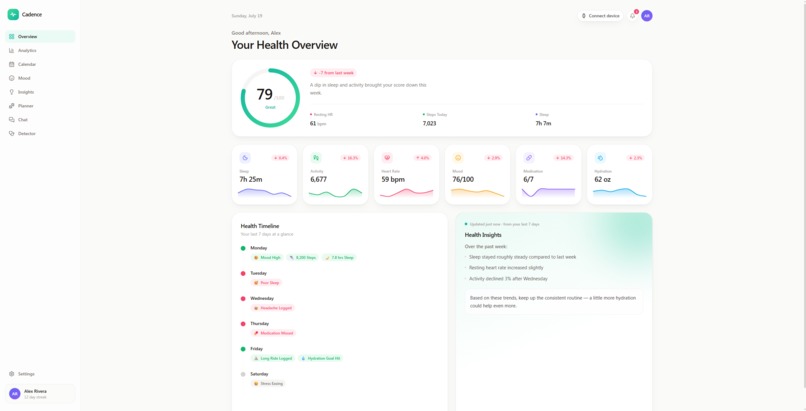This screenshot has width=806, height=411.
Task: Click the Alex Rivera avatar in sidebar
Action: [15, 394]
